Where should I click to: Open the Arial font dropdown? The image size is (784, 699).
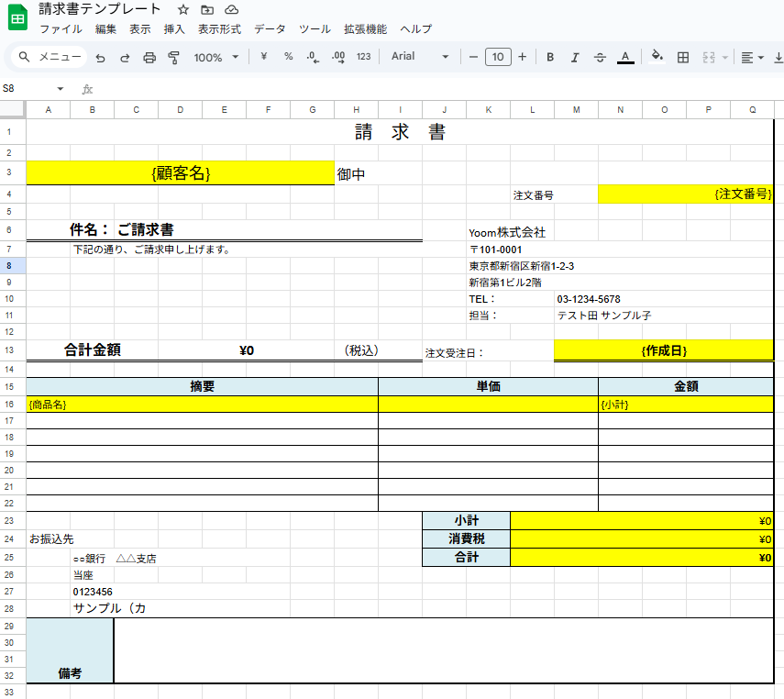pyautogui.click(x=420, y=57)
